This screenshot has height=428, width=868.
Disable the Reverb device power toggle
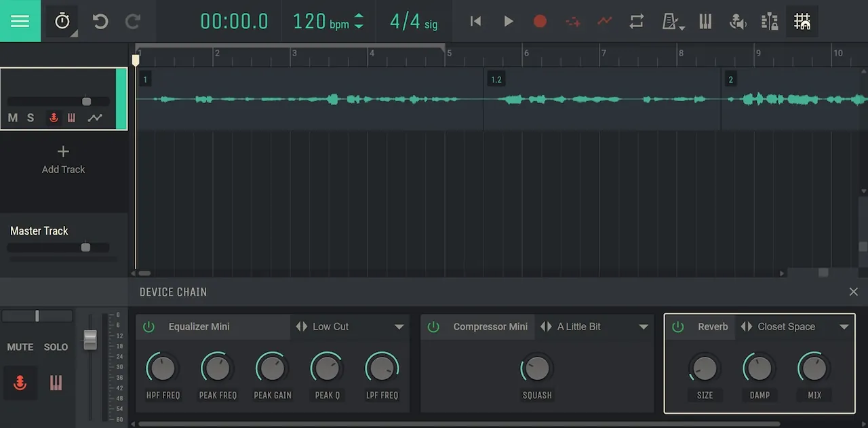click(x=677, y=326)
